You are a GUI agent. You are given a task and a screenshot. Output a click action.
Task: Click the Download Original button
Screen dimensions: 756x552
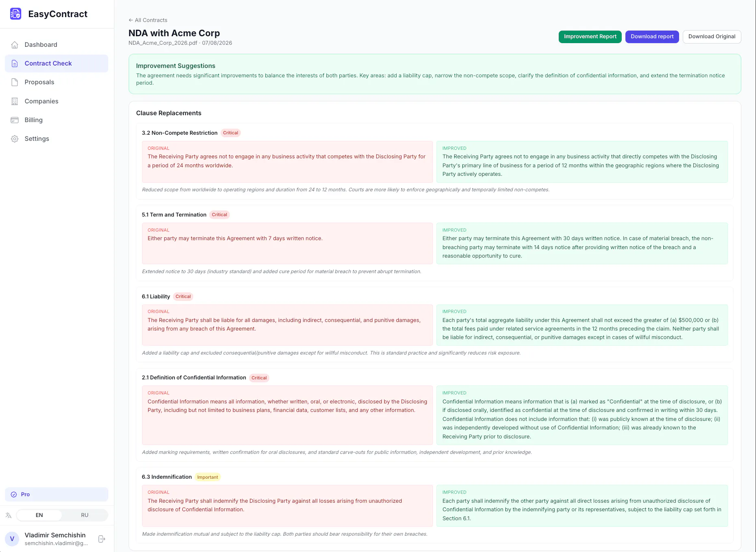(712, 37)
